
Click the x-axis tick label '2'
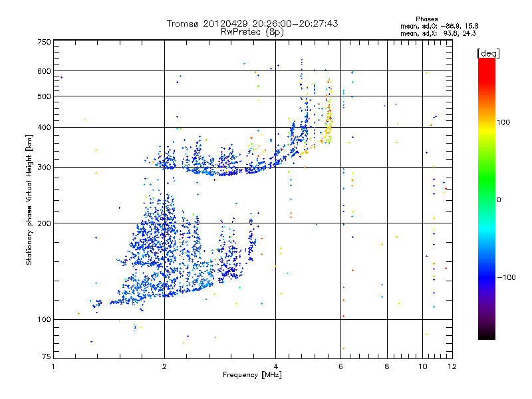tap(164, 366)
